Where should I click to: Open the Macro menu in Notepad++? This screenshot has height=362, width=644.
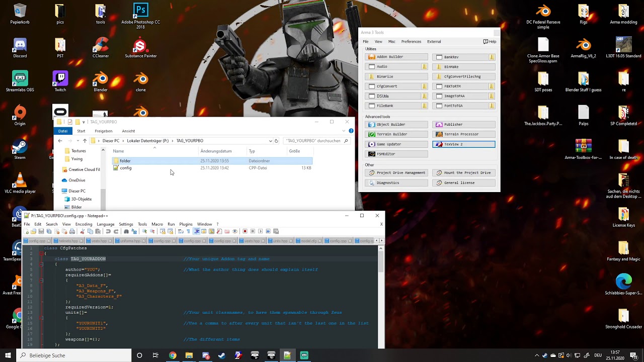coord(157,224)
